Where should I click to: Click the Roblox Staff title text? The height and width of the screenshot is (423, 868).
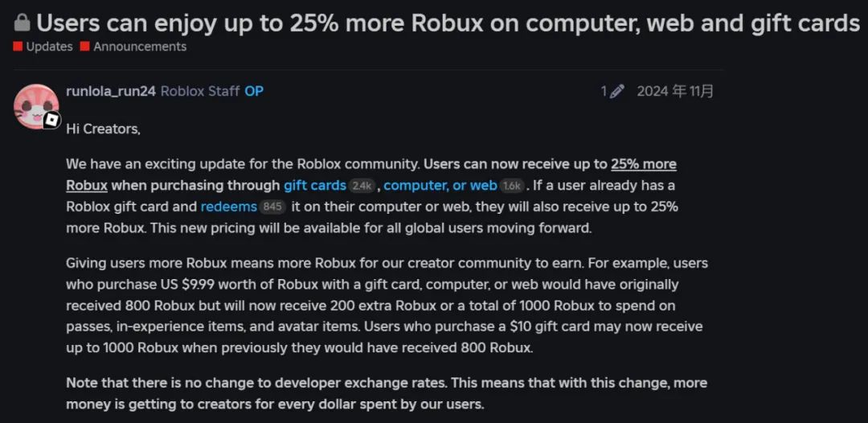point(200,92)
